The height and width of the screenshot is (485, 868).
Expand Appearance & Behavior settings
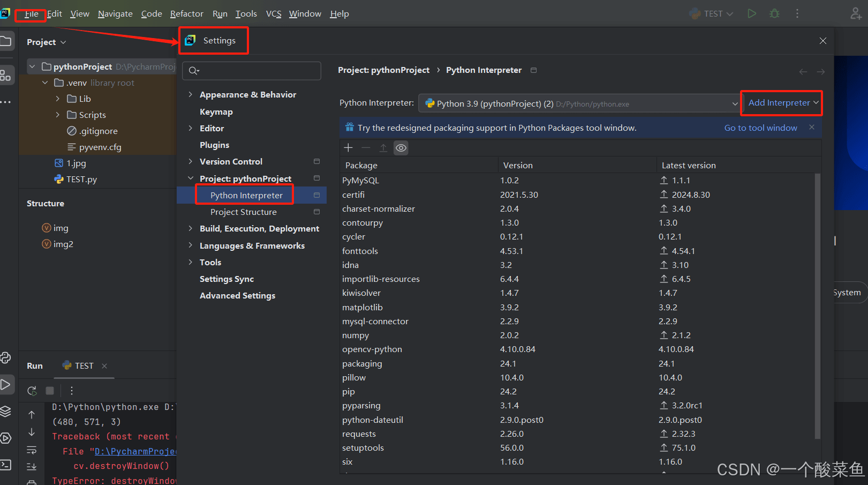(x=190, y=94)
